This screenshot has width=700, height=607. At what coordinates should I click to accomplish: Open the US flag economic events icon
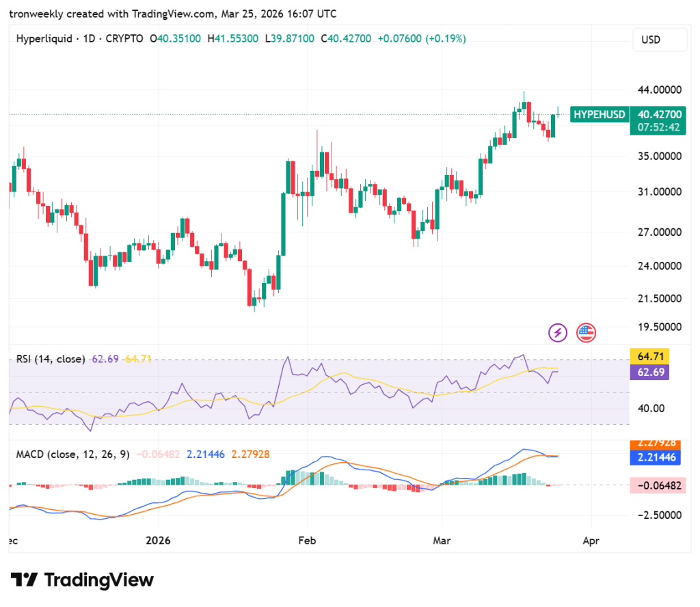click(586, 332)
